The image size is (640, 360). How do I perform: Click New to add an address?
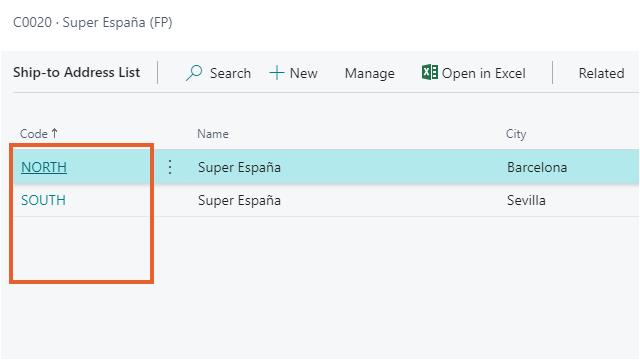(303, 73)
